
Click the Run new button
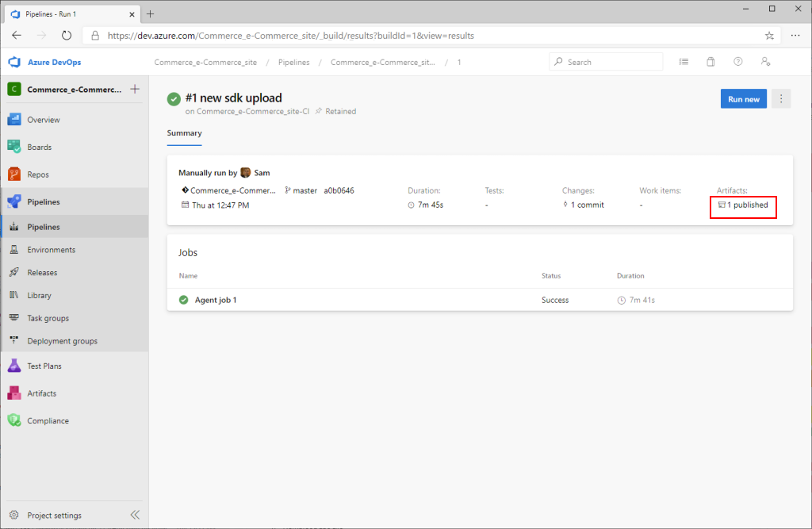tap(743, 99)
